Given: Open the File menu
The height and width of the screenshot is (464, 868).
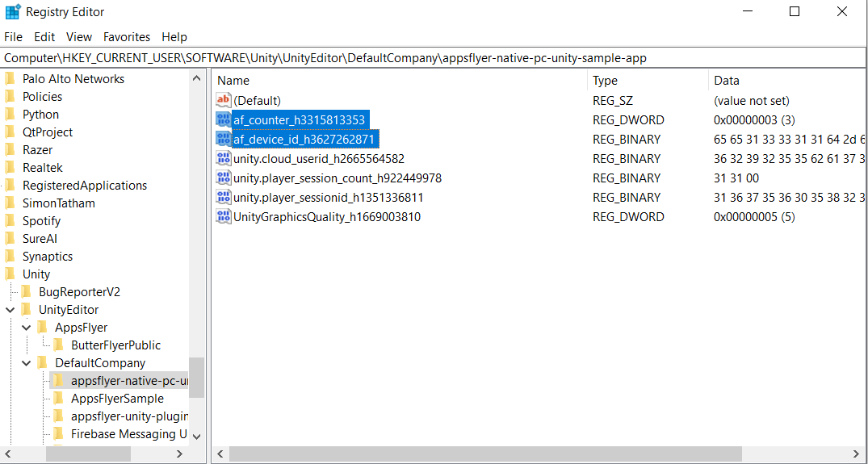Looking at the screenshot, I should click(13, 37).
